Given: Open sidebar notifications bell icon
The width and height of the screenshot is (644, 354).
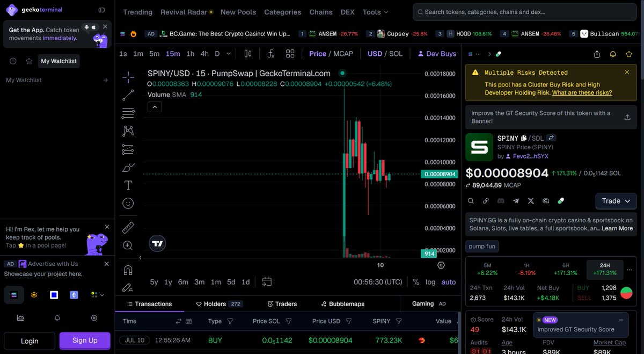Looking at the screenshot, I should (57, 318).
